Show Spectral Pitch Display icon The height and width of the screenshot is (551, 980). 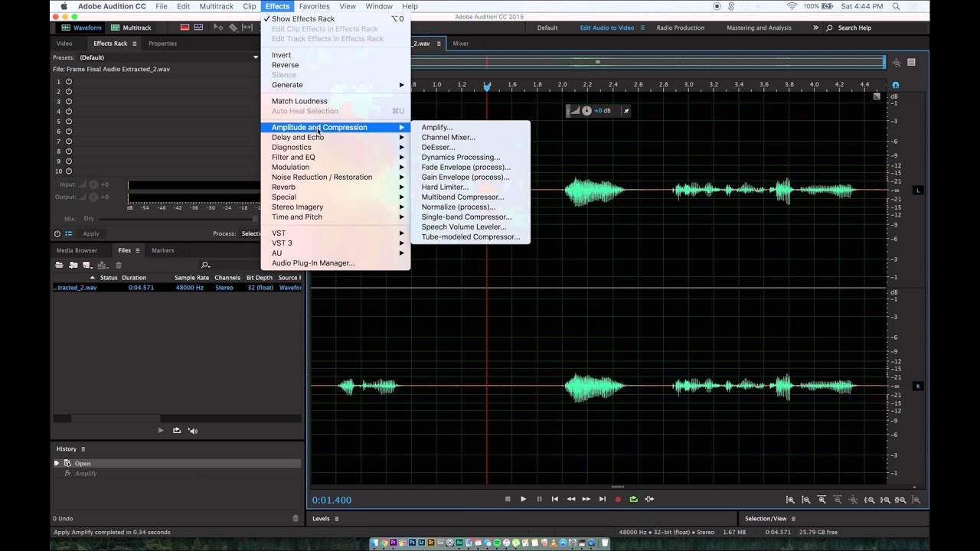[198, 28]
